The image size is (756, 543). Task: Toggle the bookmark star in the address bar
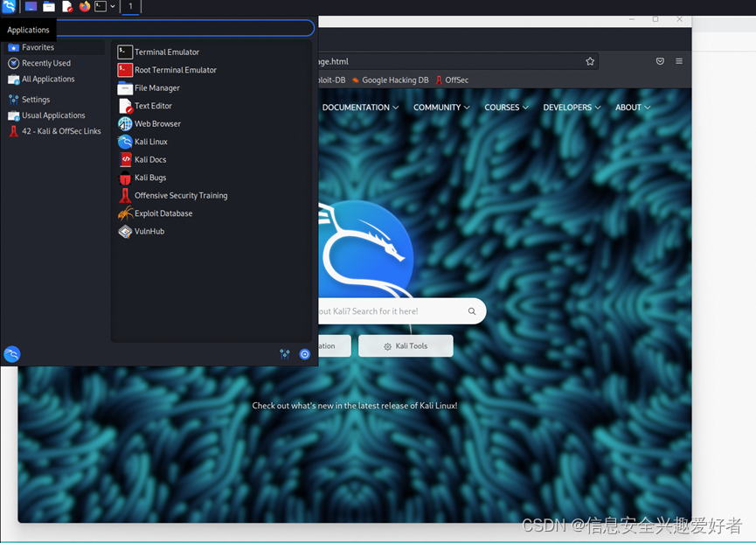(590, 61)
